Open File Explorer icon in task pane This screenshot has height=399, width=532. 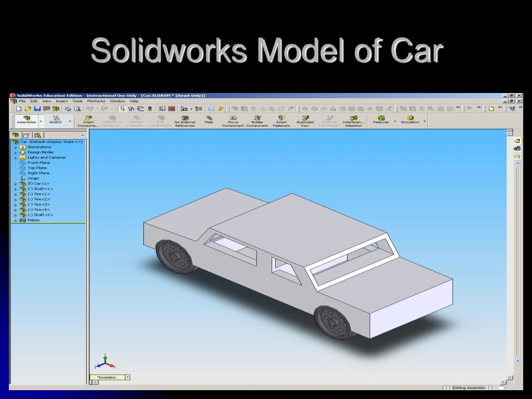pyautogui.click(x=517, y=156)
